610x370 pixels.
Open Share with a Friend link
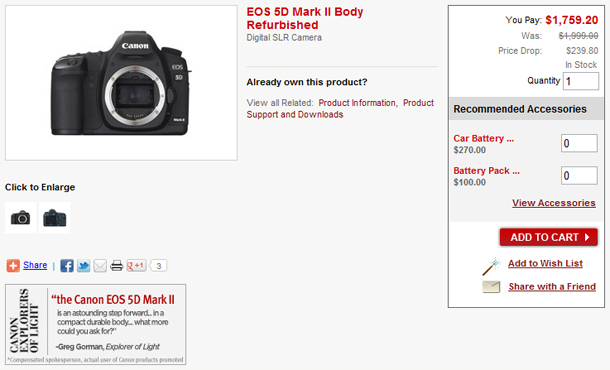click(552, 287)
